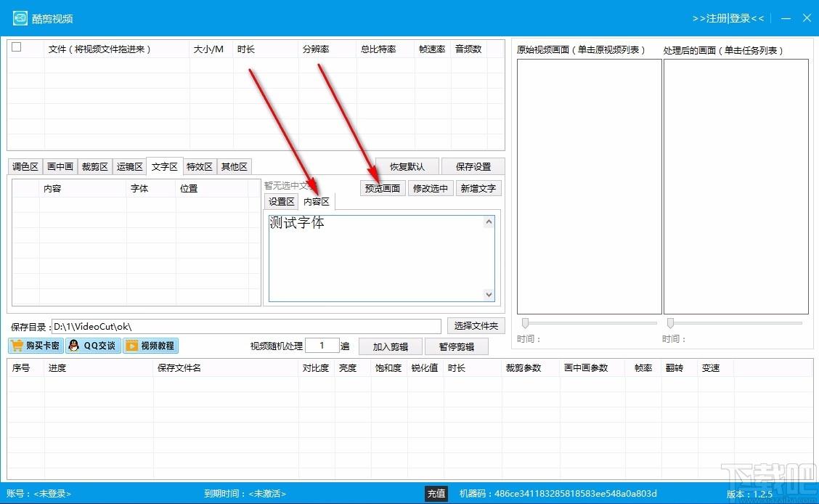Viewport: 819px width, 504px height.
Task: Click the 饱和度 column header
Action: tap(388, 368)
